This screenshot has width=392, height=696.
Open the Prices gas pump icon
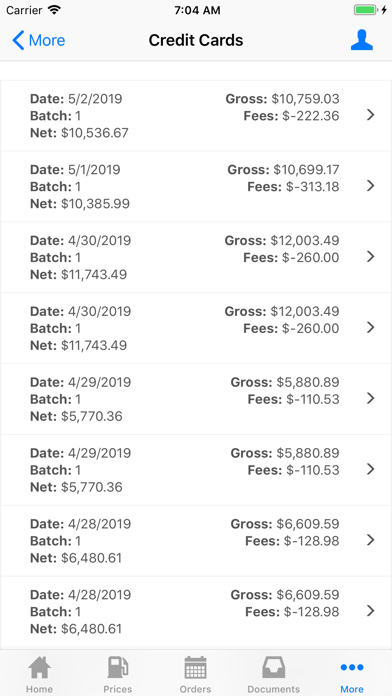pyautogui.click(x=118, y=668)
